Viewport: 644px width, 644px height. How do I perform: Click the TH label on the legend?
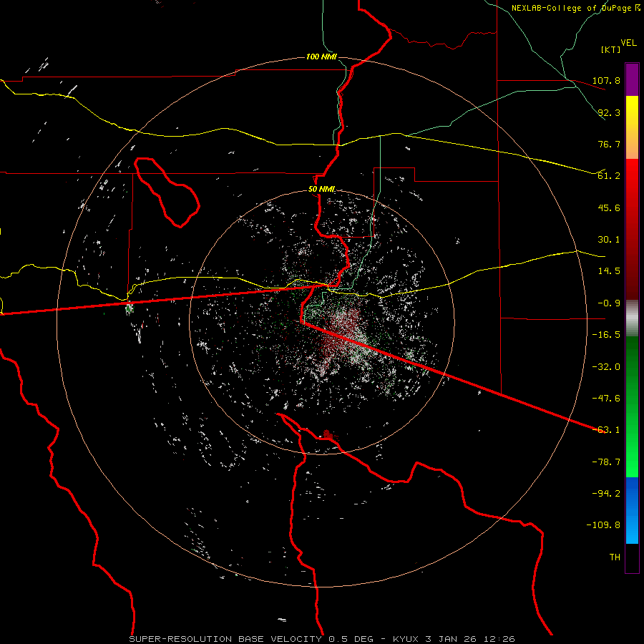coord(615,557)
